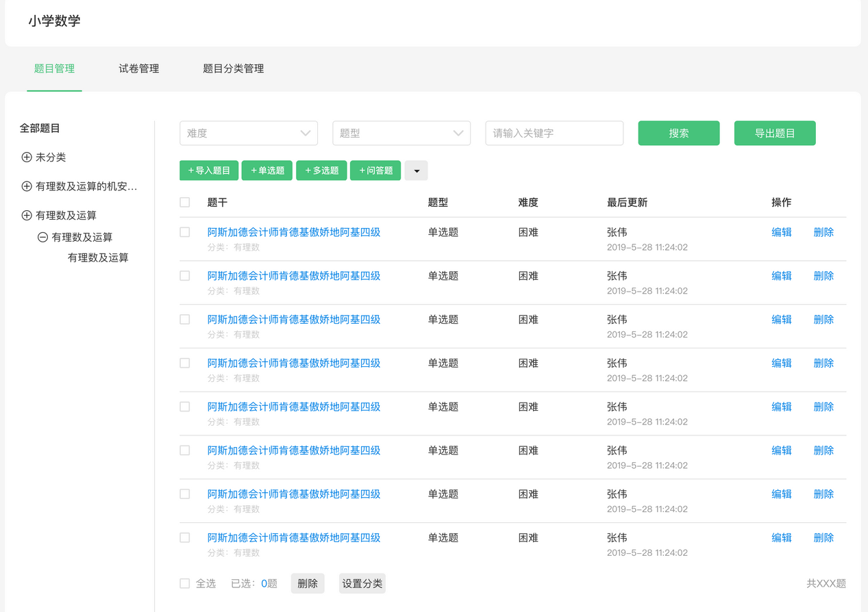Enable the 全选 checkbox at bottom

pyautogui.click(x=185, y=583)
